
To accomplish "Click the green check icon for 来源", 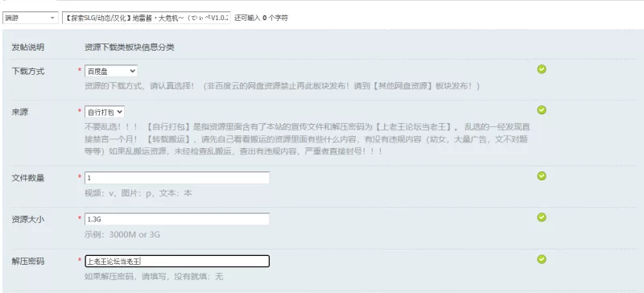I will click(x=542, y=109).
